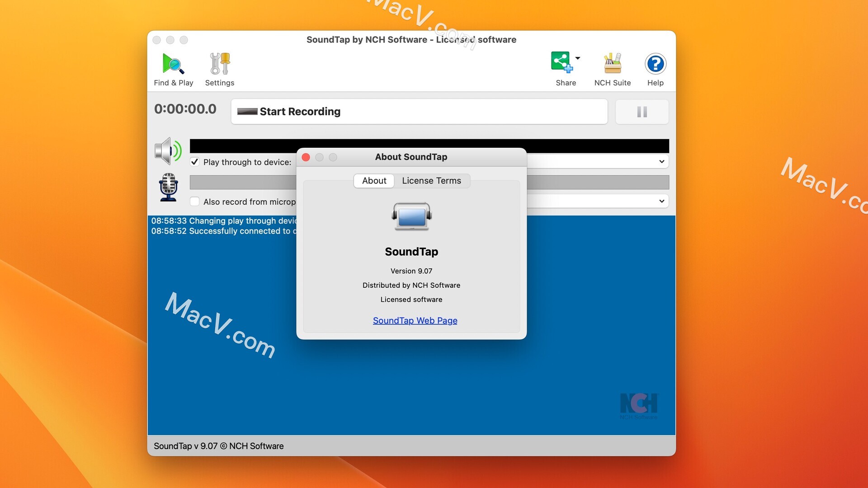Switch to the License Terms tab
868x488 pixels.
click(x=432, y=181)
